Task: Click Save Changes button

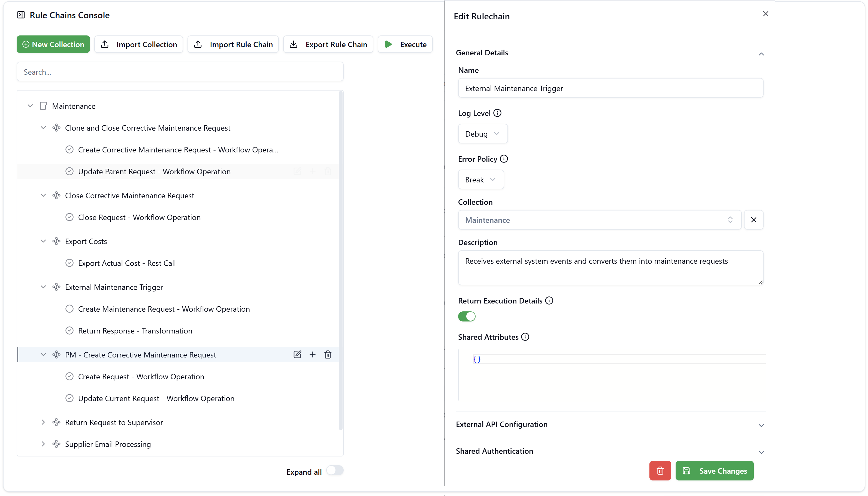Action: [715, 470]
